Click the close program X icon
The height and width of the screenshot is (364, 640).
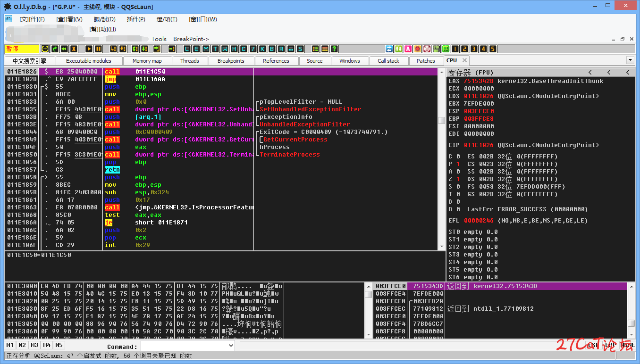coord(74,49)
